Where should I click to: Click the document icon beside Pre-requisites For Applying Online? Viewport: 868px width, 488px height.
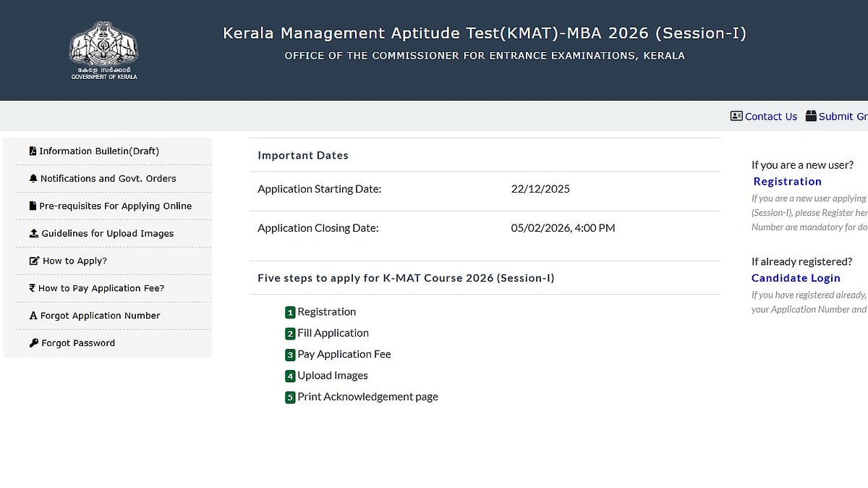[32, 206]
